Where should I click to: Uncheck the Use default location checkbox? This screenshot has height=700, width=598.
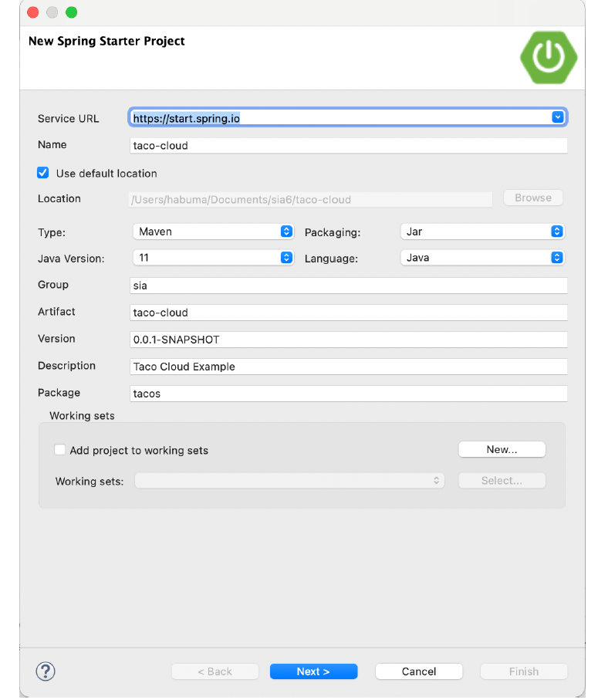[x=43, y=172]
